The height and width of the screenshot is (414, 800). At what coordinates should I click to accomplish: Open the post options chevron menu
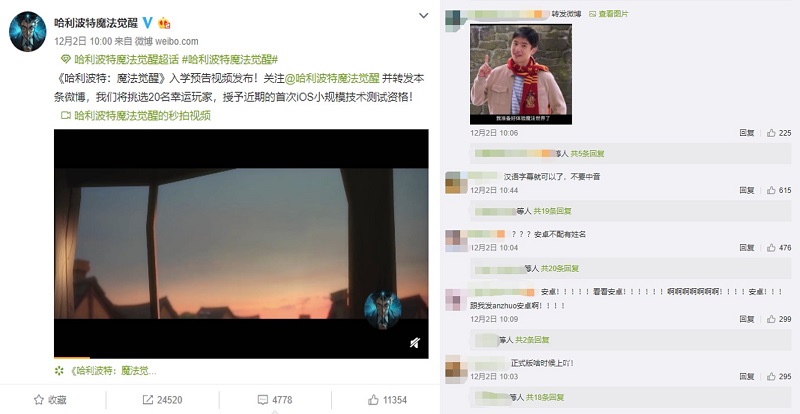(423, 16)
